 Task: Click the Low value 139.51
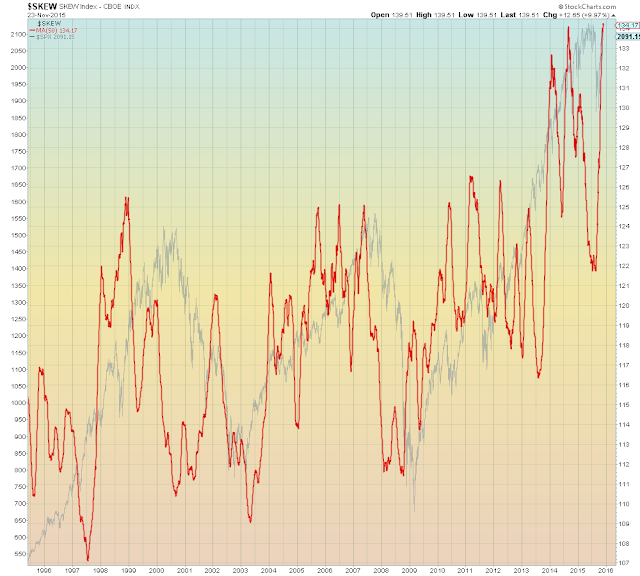point(487,15)
